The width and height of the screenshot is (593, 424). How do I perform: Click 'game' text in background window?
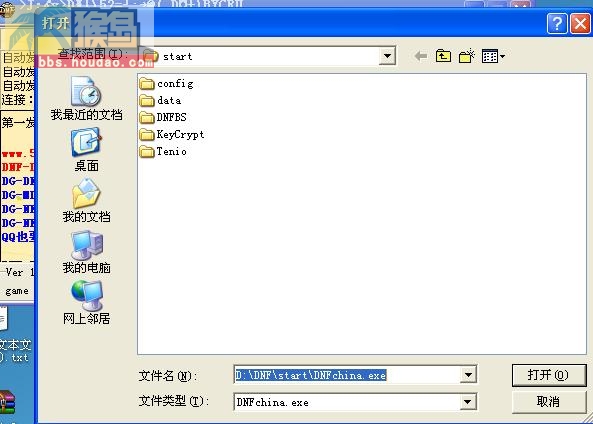[17, 291]
